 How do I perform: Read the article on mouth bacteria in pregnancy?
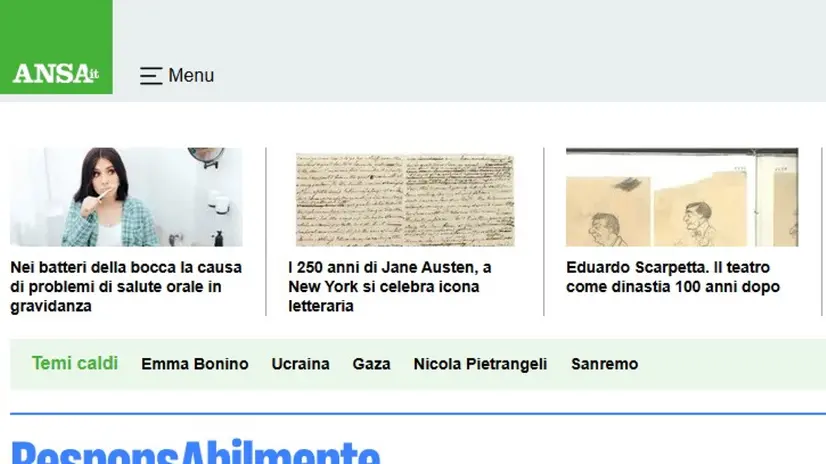(x=126, y=287)
